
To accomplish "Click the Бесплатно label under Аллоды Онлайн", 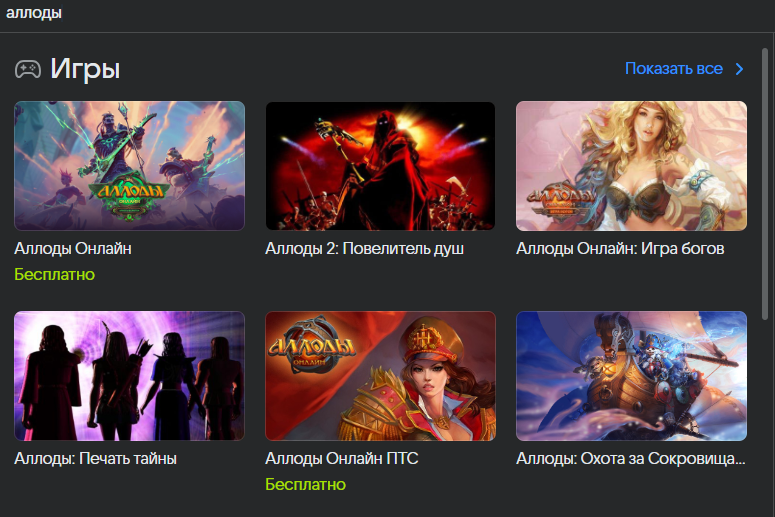I will coord(54,274).
